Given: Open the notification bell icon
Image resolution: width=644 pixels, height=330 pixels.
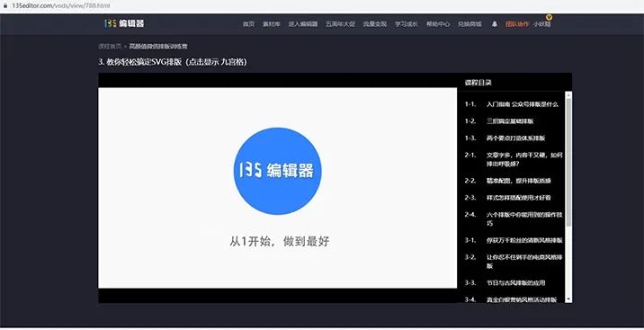Looking at the screenshot, I should (495, 24).
